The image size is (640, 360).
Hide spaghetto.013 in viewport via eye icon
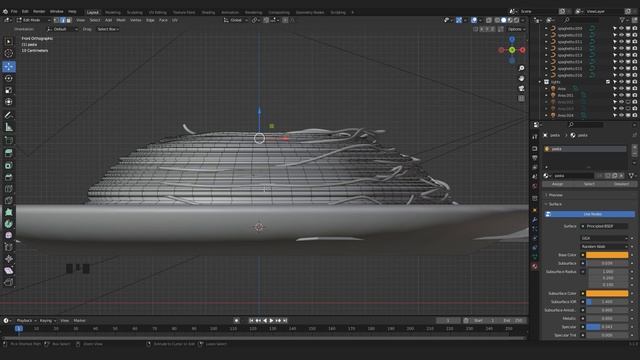click(x=622, y=55)
